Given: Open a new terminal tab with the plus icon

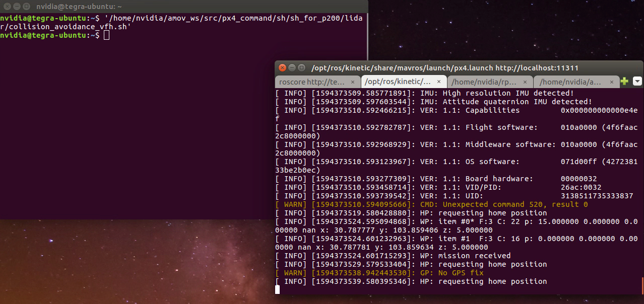Looking at the screenshot, I should 624,82.
